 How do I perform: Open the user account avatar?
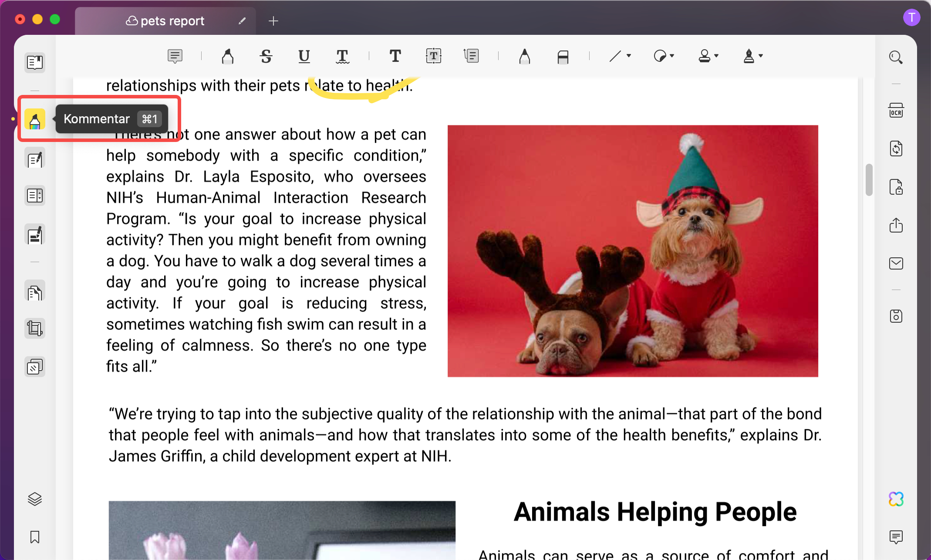tap(911, 18)
